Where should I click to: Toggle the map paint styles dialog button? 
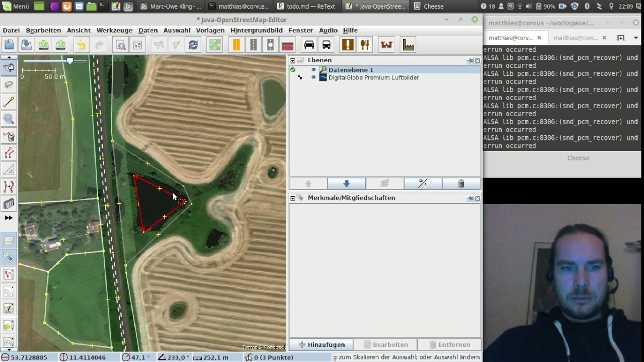[x=9, y=308]
